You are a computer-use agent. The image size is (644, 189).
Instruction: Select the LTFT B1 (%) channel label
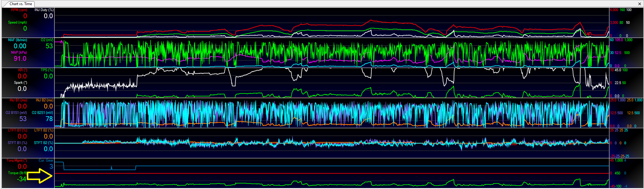[x=18, y=130]
